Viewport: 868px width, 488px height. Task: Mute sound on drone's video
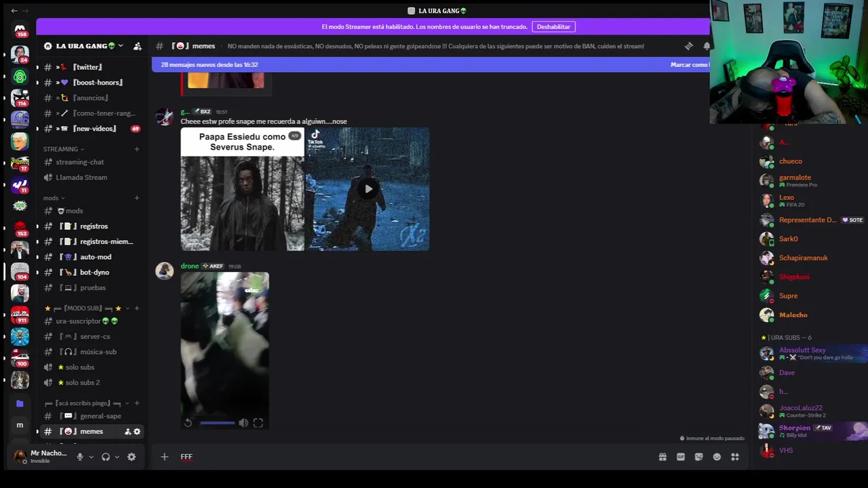243,423
